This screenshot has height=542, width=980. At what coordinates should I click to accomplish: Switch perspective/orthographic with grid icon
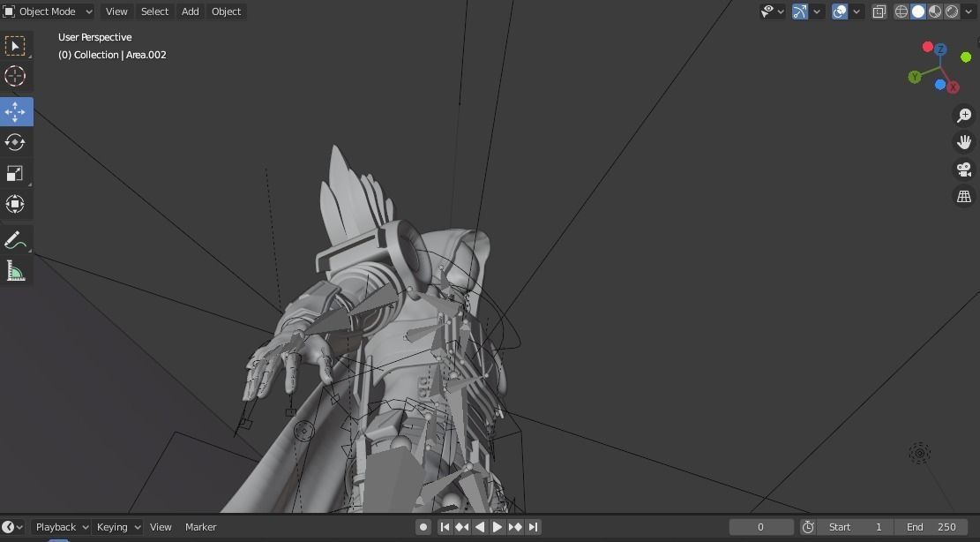(x=964, y=196)
